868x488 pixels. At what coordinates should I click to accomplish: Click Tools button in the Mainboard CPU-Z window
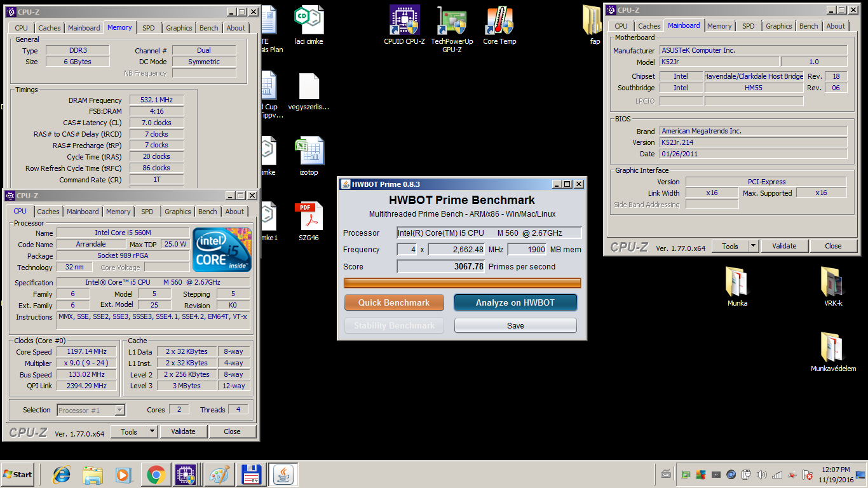click(730, 246)
